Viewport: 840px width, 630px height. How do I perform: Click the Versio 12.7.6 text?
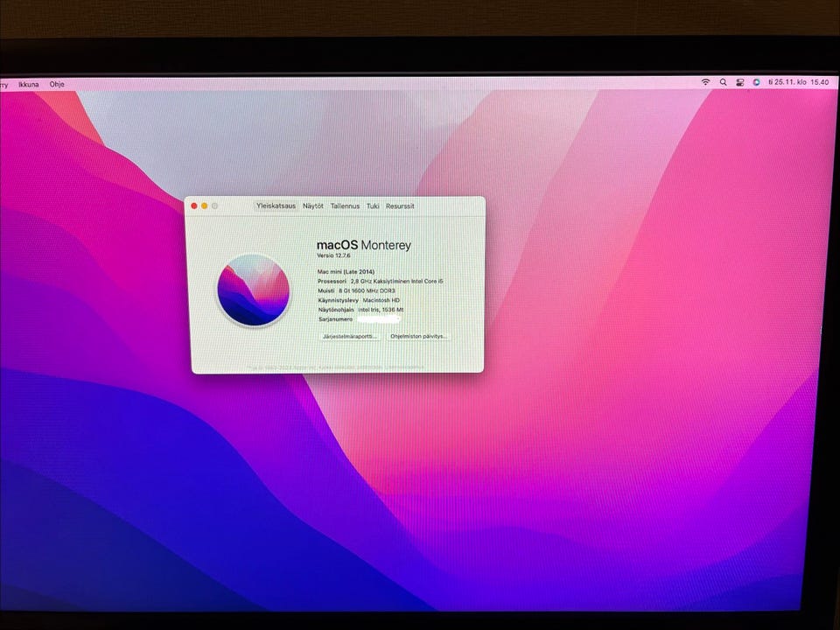333,255
